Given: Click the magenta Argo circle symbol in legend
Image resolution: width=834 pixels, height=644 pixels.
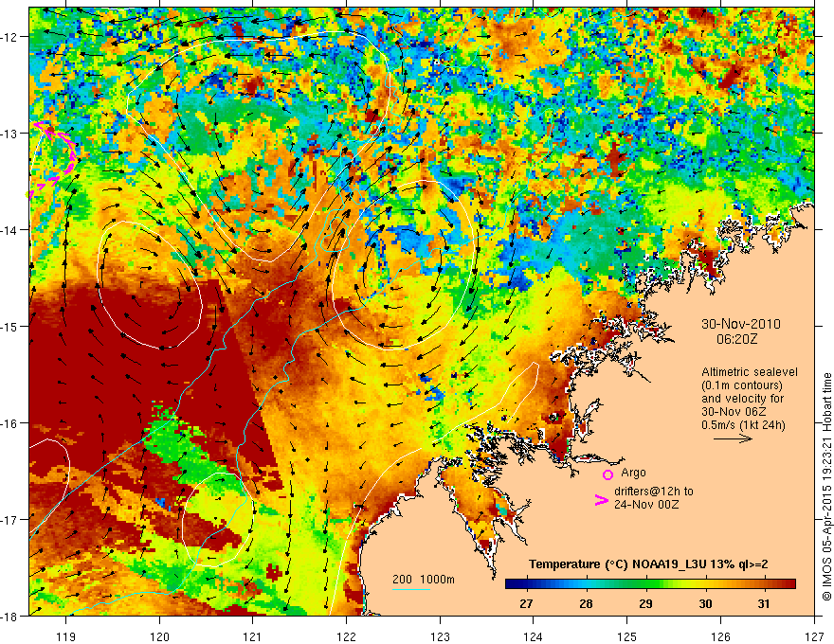Looking at the screenshot, I should tap(607, 474).
